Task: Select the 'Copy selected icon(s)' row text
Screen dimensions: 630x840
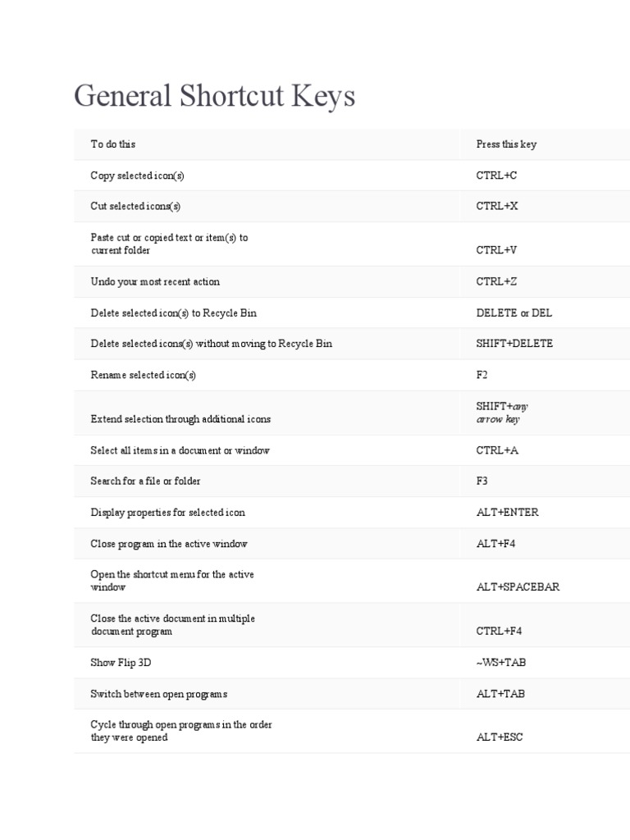Action: pos(144,176)
